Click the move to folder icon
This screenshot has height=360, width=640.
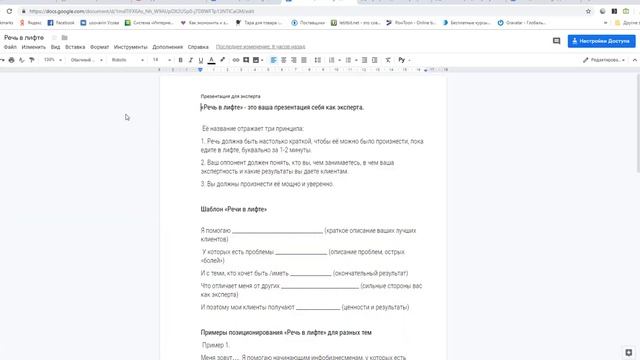(x=64, y=38)
